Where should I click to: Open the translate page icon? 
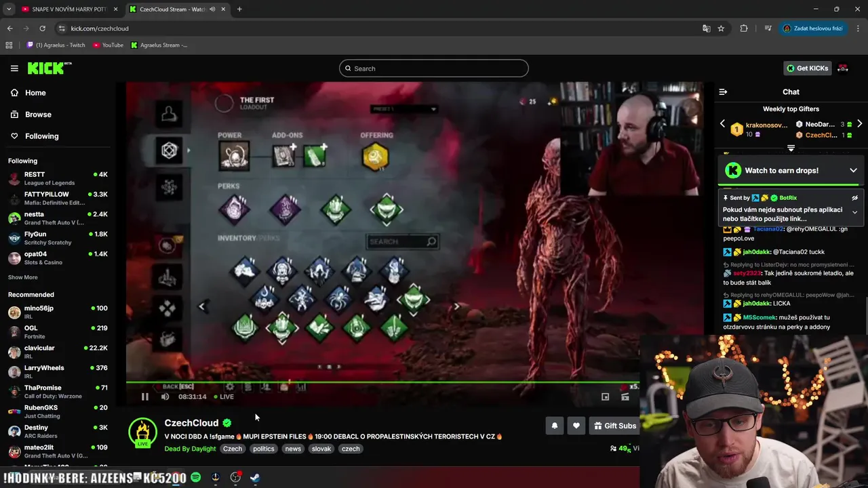point(707,28)
